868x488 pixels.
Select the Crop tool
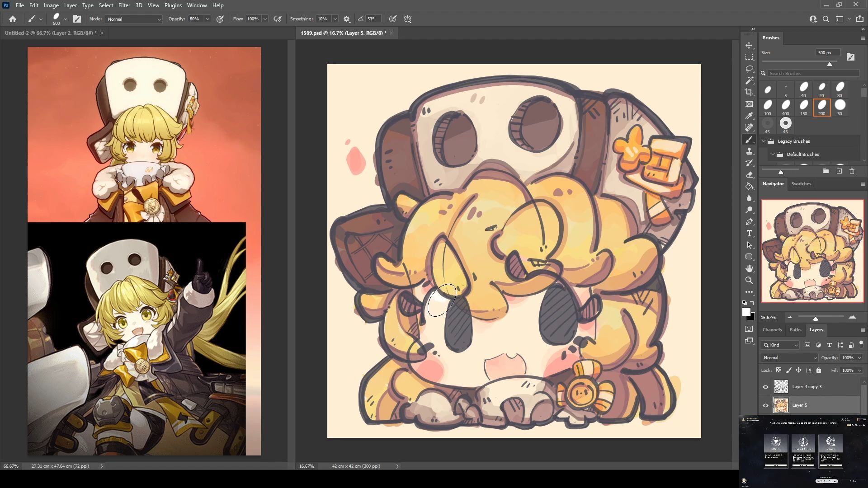point(749,92)
